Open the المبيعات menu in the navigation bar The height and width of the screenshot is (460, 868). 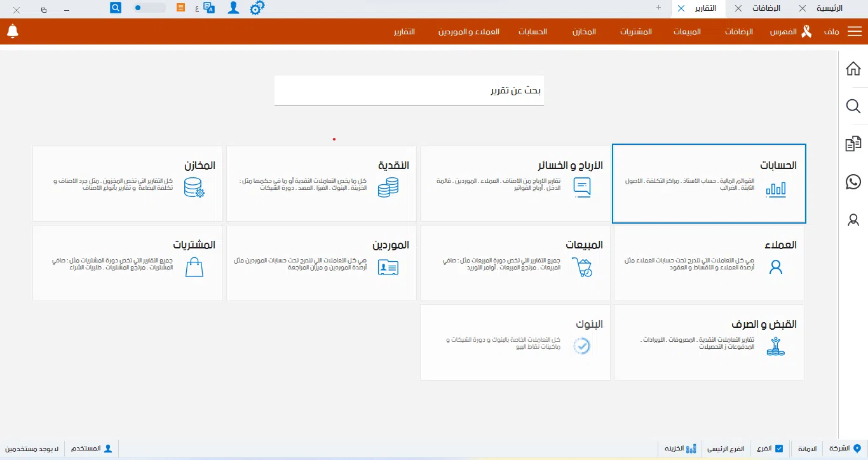point(686,31)
